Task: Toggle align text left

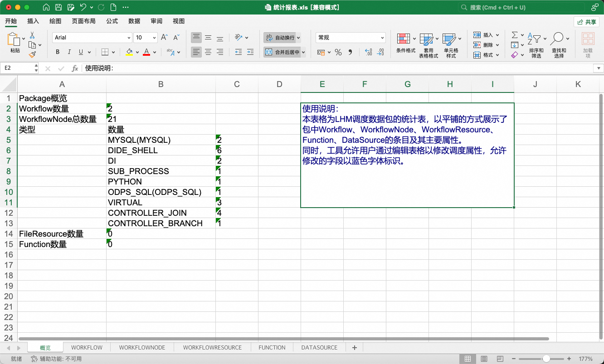Action: 196,52
